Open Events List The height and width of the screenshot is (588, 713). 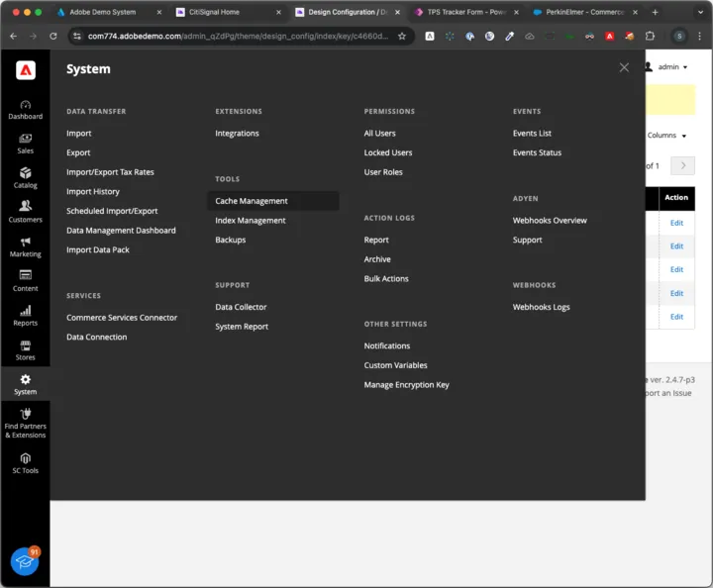click(532, 133)
